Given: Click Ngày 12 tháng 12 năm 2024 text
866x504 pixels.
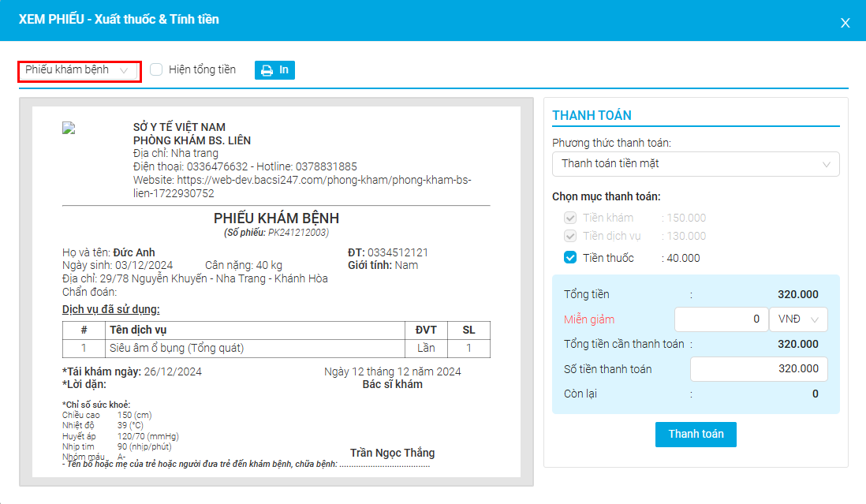Looking at the screenshot, I should (392, 371).
